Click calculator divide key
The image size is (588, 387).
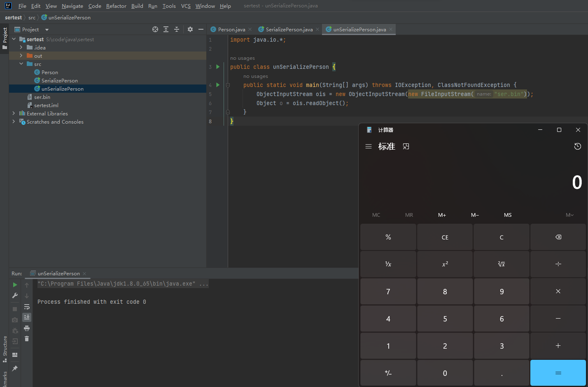tap(558, 264)
